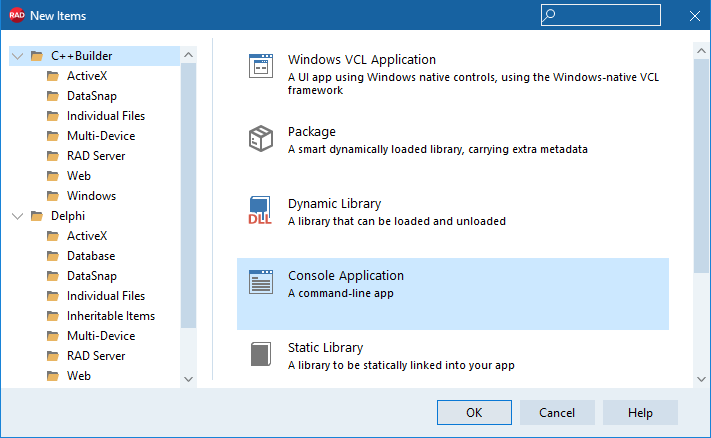Image resolution: width=711 pixels, height=438 pixels.
Task: Open Individual Files under Delphi
Action: point(106,296)
